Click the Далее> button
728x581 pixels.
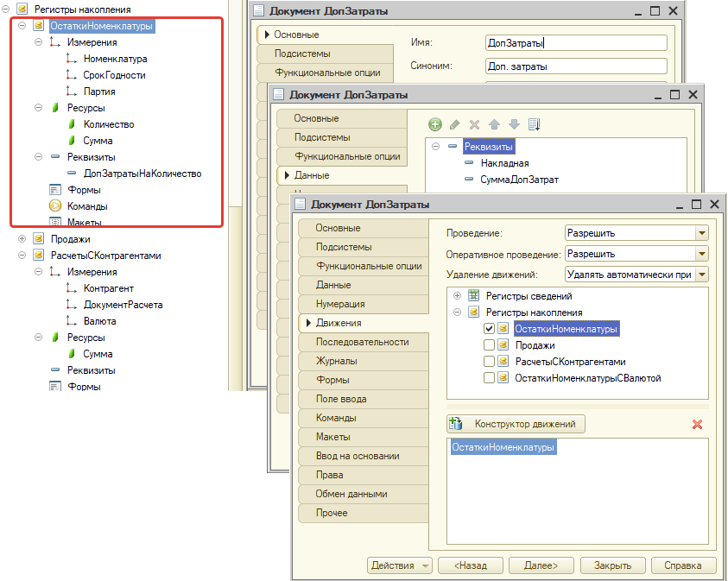coord(541,565)
